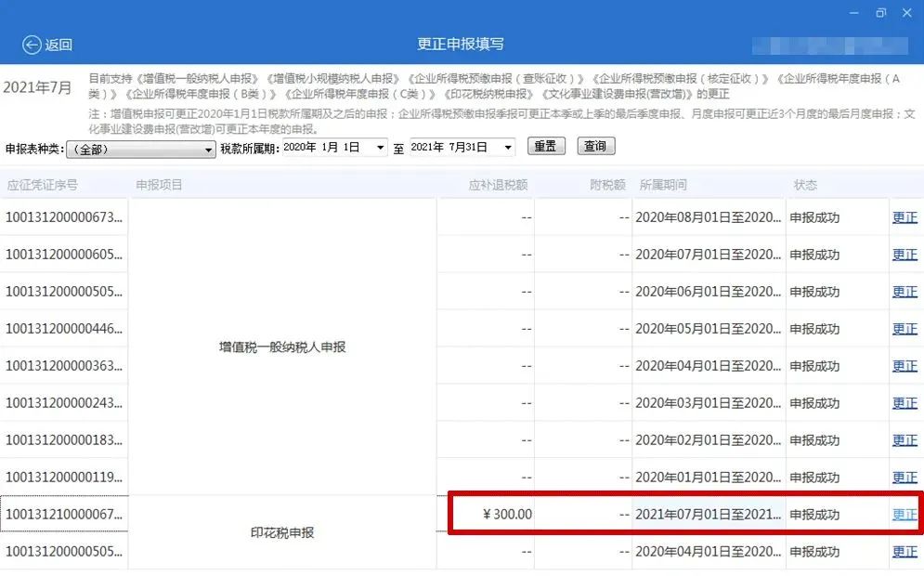
Task: Select voucher number 10013120000673...
Action: point(64,217)
